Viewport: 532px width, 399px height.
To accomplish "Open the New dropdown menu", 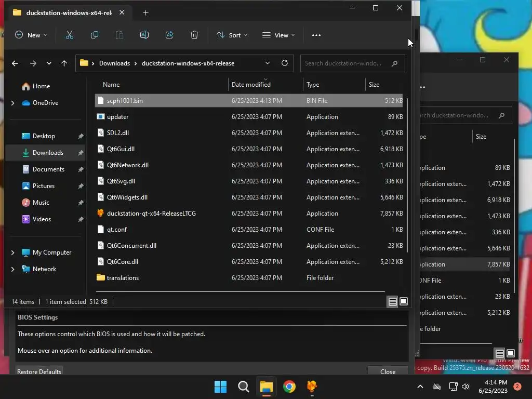I will click(x=31, y=35).
